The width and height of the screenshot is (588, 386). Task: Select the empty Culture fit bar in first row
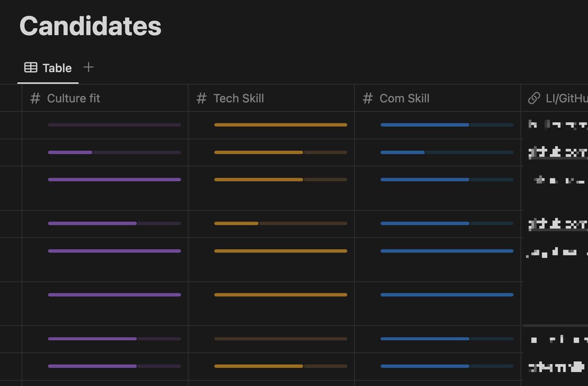coord(114,125)
